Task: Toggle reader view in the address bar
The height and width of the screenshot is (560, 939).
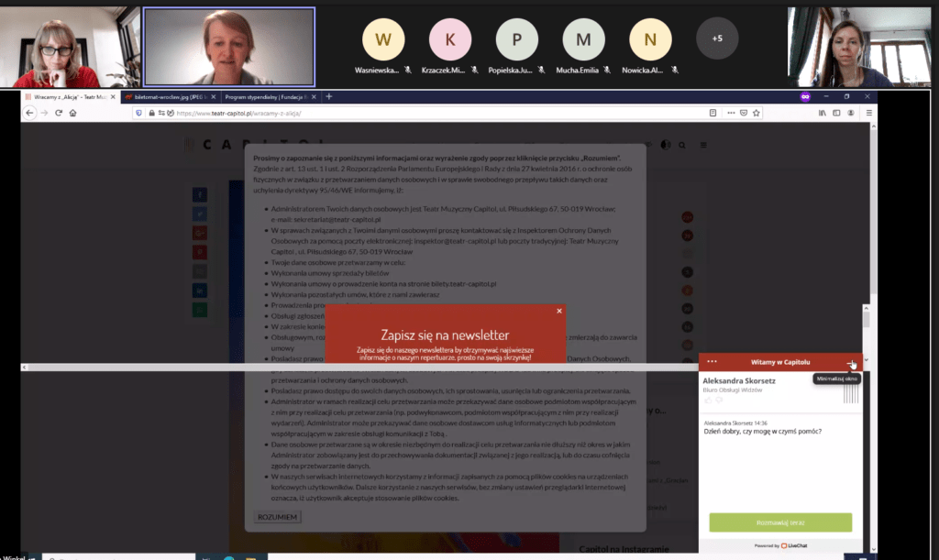Action: [713, 113]
